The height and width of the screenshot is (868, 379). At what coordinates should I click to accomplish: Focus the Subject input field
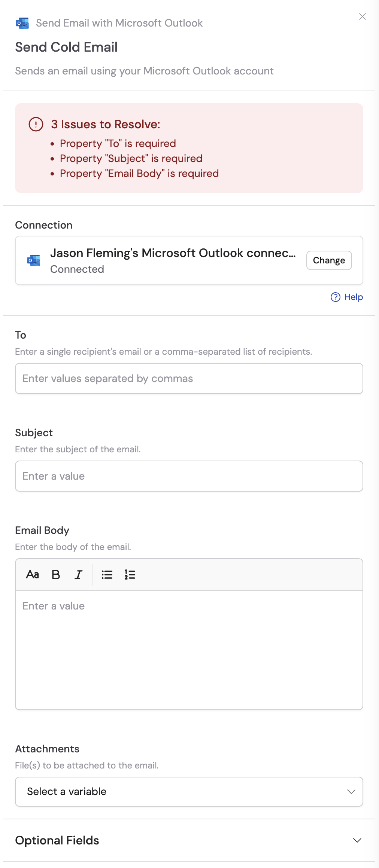pos(189,476)
